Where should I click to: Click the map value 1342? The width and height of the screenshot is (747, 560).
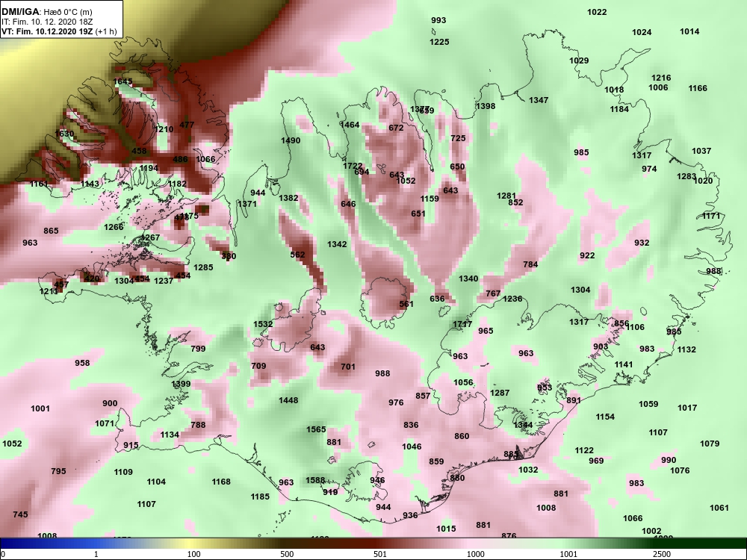337,244
